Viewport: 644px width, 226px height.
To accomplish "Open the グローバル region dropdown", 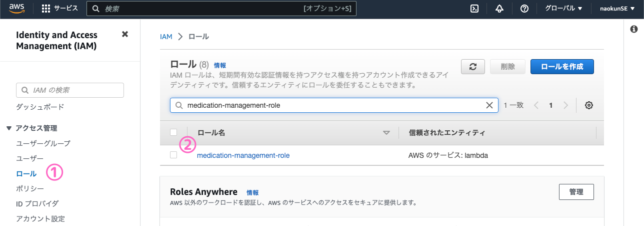I will click(563, 9).
